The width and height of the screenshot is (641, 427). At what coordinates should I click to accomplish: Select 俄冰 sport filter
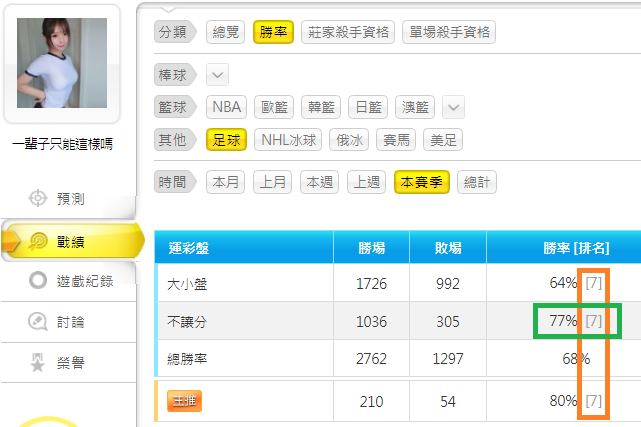(x=349, y=140)
